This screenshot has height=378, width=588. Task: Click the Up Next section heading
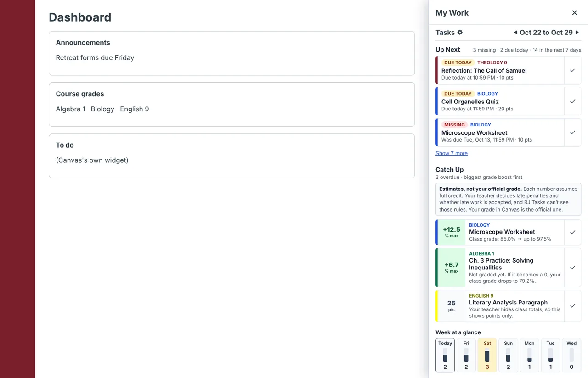coord(448,50)
